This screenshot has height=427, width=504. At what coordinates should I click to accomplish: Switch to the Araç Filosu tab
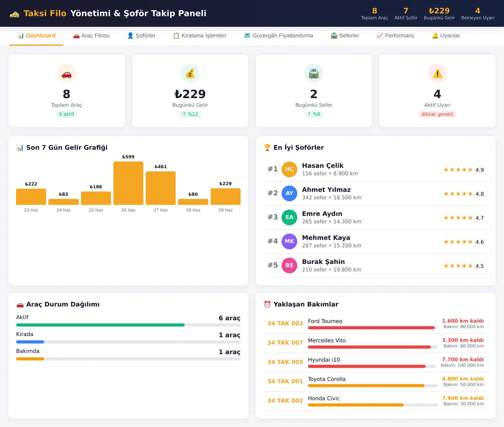tap(91, 36)
